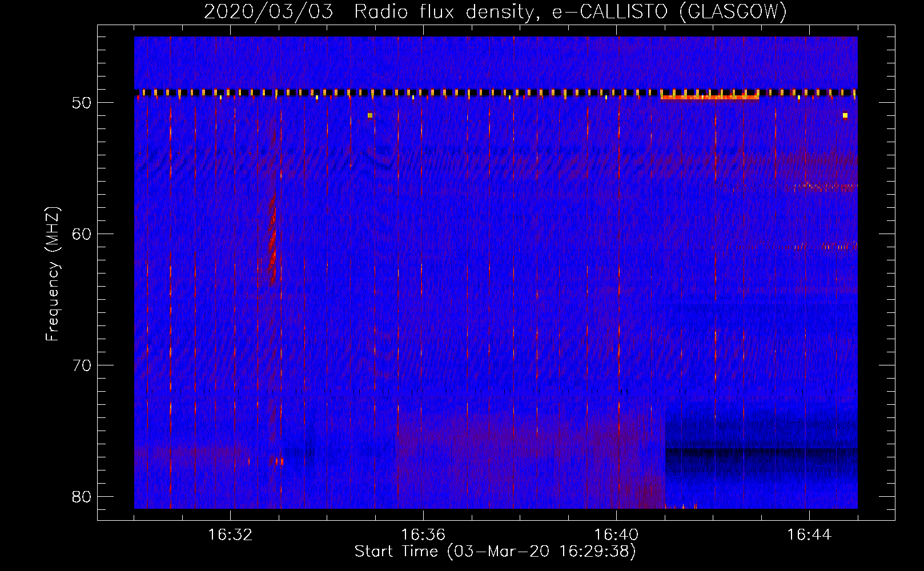
Task: Click the 16:32 time tick label
Action: coord(230,535)
